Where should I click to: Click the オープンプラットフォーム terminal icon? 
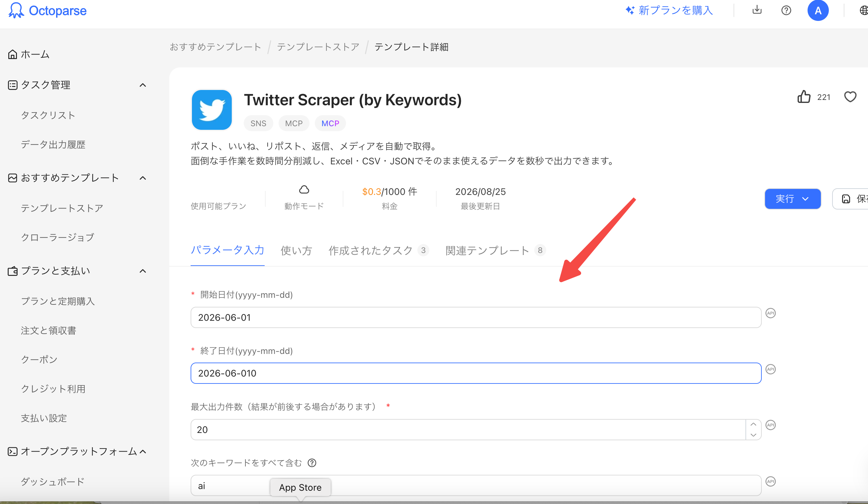(12, 451)
